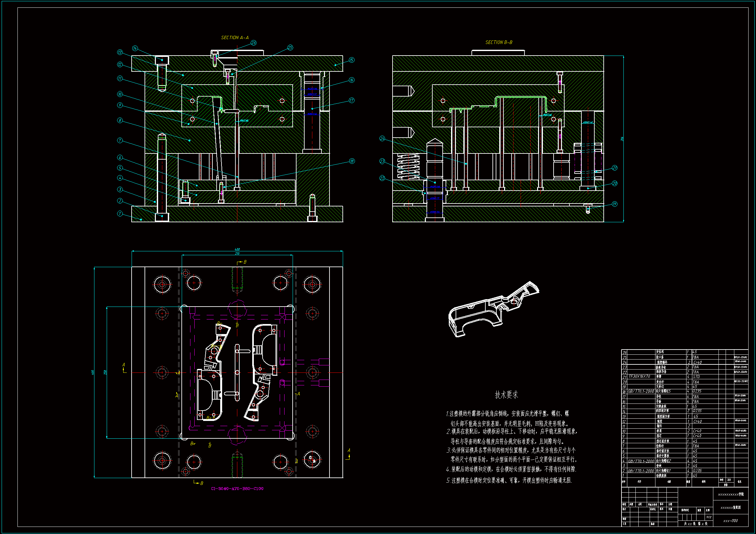Select part balloon number 21
Viewport: 756px width, 534px height.
pos(615,168)
